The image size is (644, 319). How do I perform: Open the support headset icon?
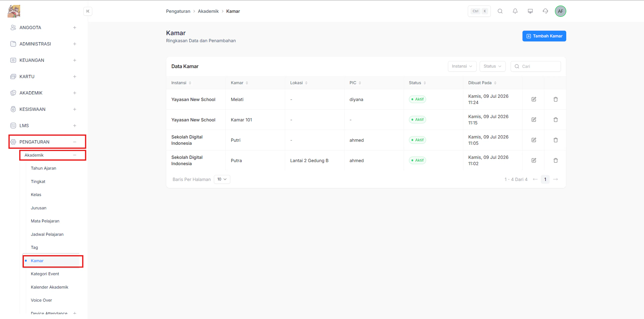[x=546, y=11]
